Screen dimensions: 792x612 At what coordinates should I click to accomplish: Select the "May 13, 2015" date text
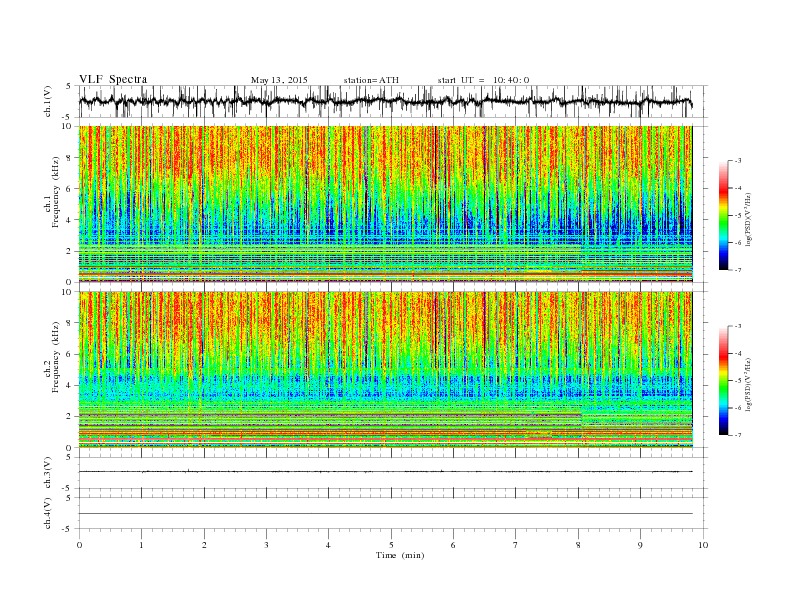(279, 80)
